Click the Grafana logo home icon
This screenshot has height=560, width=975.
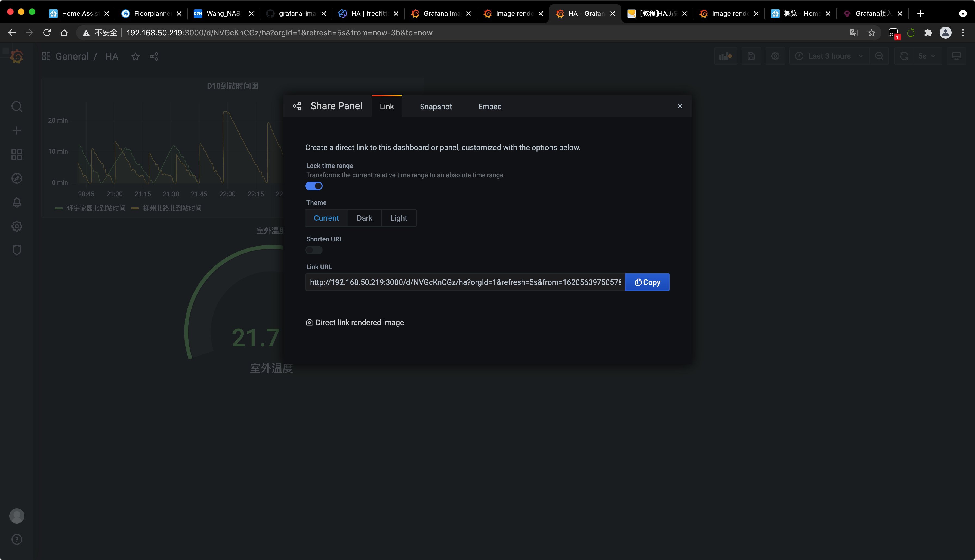[17, 57]
